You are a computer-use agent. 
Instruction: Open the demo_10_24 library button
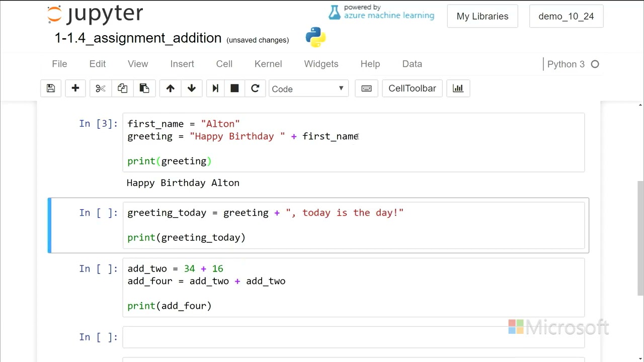566,16
